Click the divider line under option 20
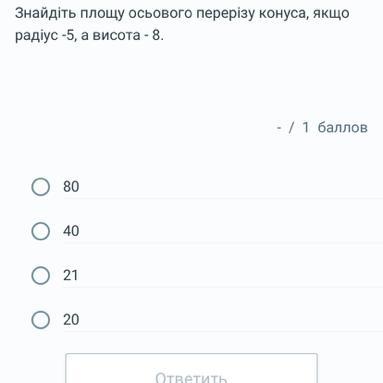The height and width of the screenshot is (383, 383). coord(223,331)
